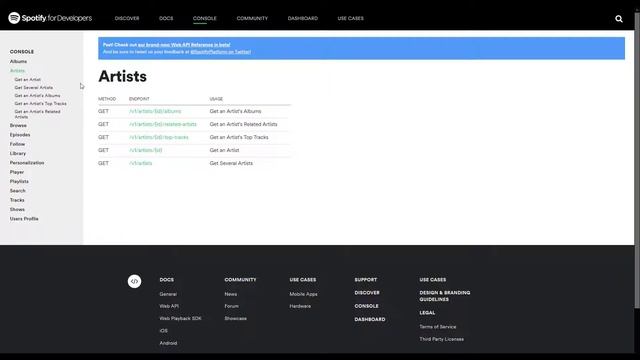Open Get an Artist's Top Tracks sidebar entry
The width and height of the screenshot is (640, 360).
(40, 104)
